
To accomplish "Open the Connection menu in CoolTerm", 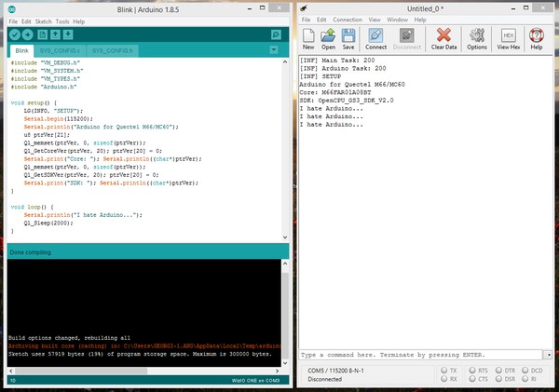I will [x=348, y=20].
